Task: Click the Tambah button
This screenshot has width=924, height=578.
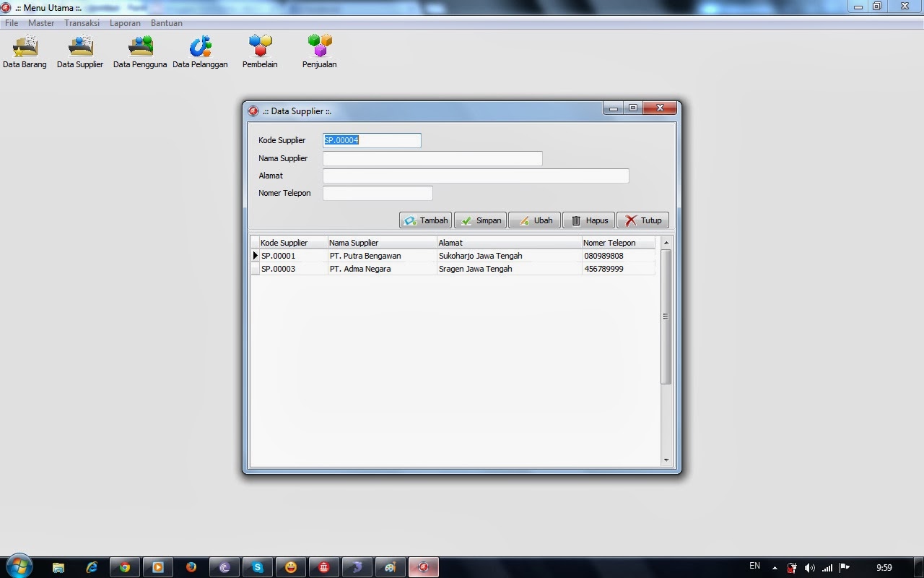Action: [x=424, y=220]
